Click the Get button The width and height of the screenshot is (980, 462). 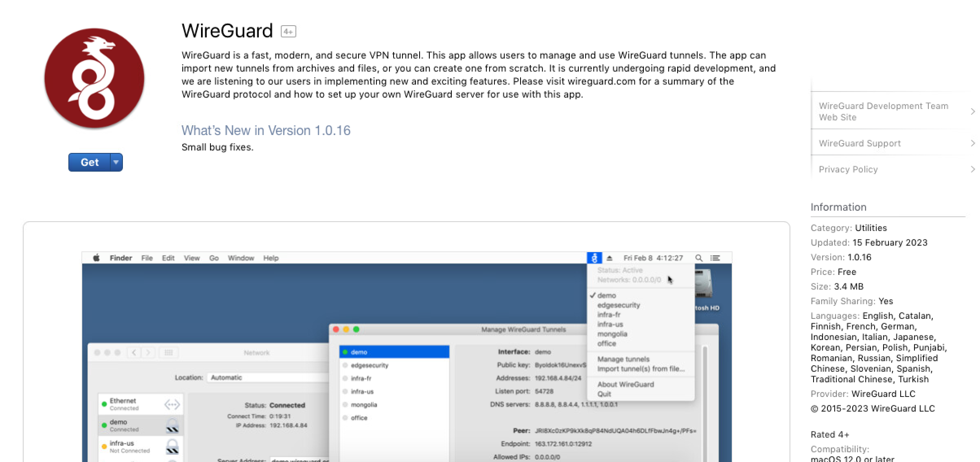coord(90,162)
